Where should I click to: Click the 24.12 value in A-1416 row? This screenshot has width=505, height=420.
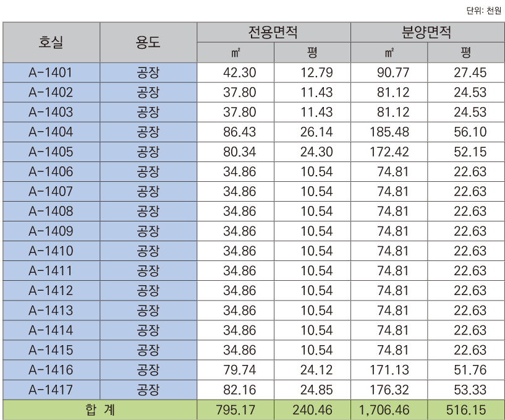click(x=316, y=370)
